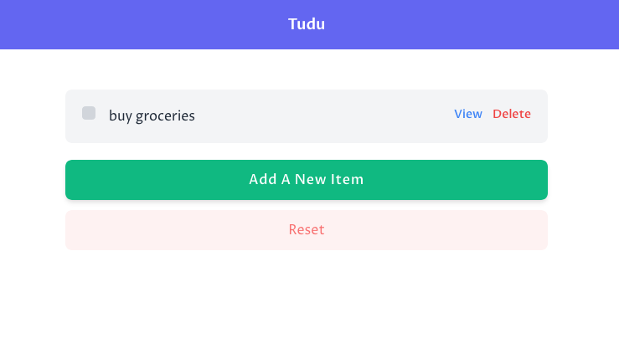
Task: Select the buy groceries task text
Action: click(152, 116)
